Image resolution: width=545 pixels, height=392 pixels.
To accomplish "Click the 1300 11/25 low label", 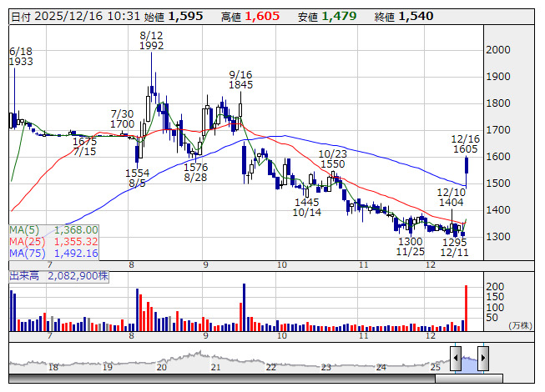I will tap(410, 246).
